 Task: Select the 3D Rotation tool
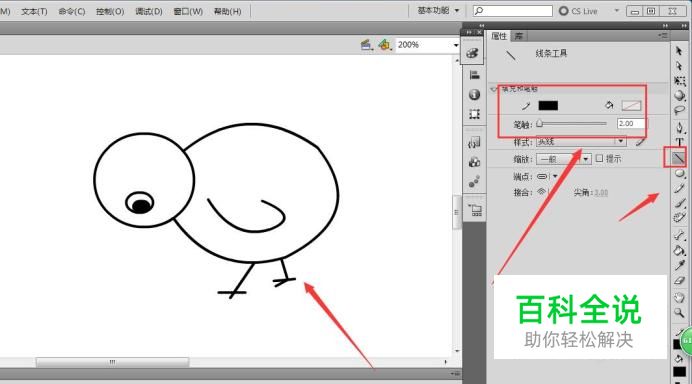tap(679, 95)
